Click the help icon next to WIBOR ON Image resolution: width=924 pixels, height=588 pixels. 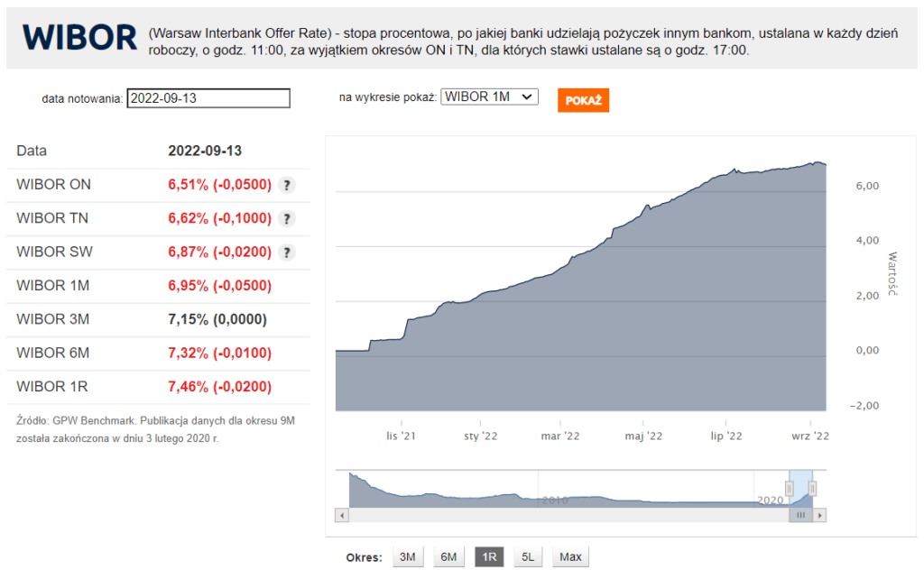tap(286, 185)
